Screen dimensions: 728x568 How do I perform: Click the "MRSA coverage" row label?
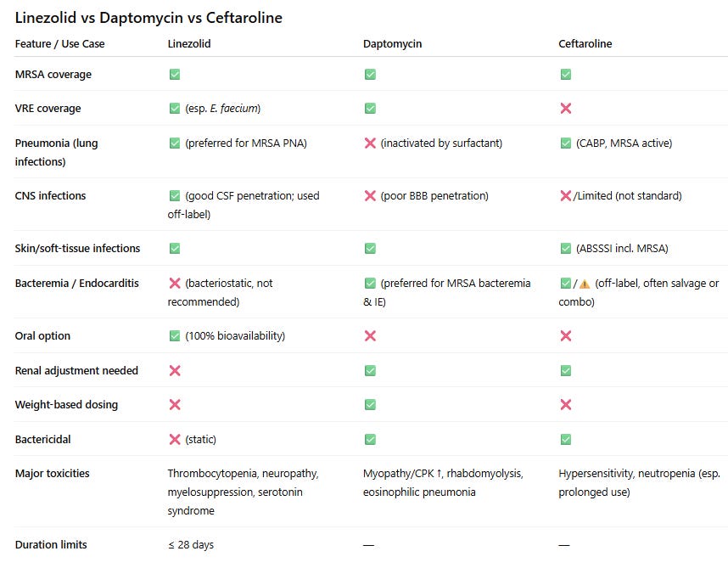click(53, 75)
